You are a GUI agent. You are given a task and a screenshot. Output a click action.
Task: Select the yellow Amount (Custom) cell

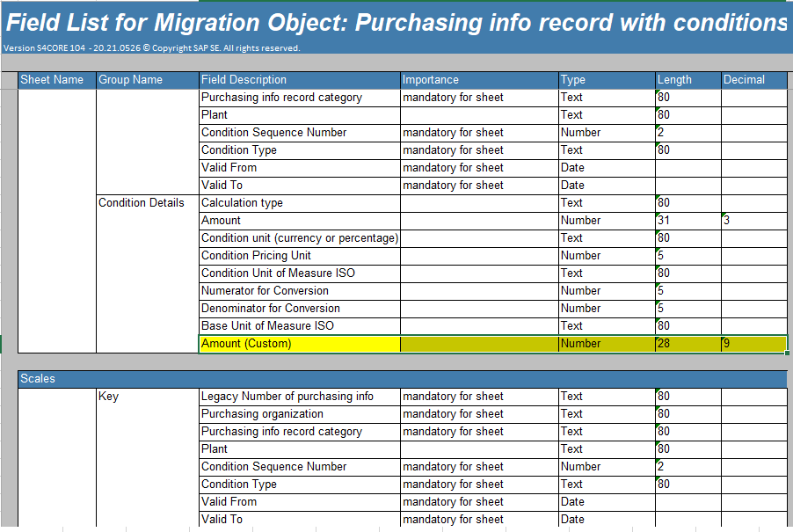tap(300, 344)
